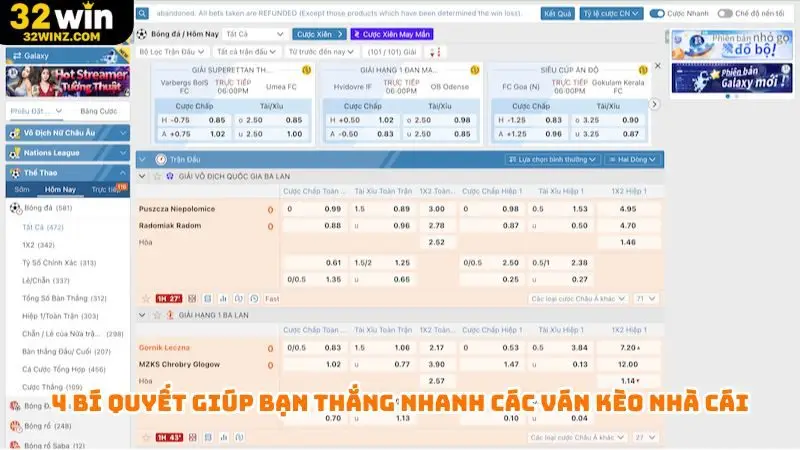Switch to the Trực tiếp tab
800x450 pixels.
(106, 189)
